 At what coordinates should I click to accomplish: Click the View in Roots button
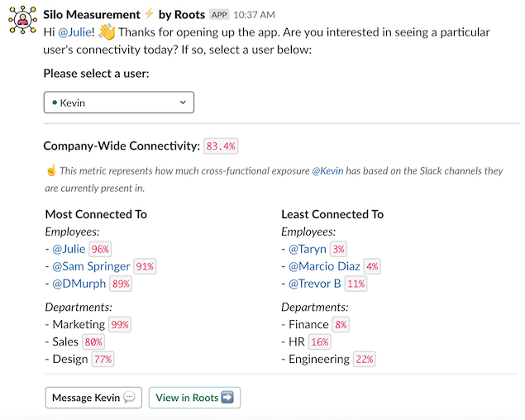click(x=194, y=398)
